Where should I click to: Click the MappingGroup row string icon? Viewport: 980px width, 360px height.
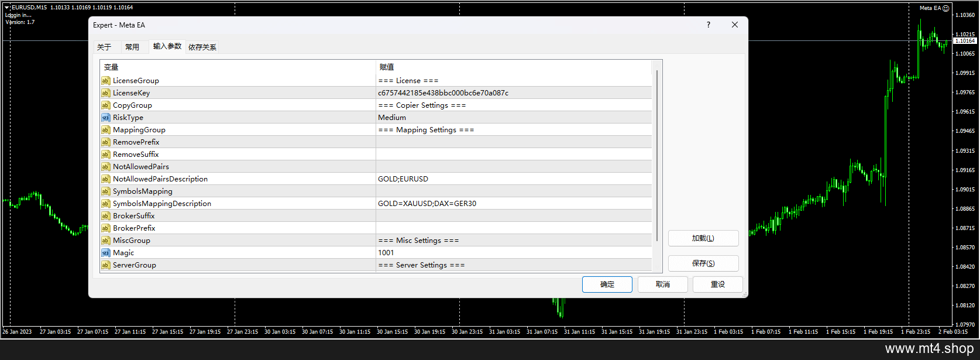point(105,130)
